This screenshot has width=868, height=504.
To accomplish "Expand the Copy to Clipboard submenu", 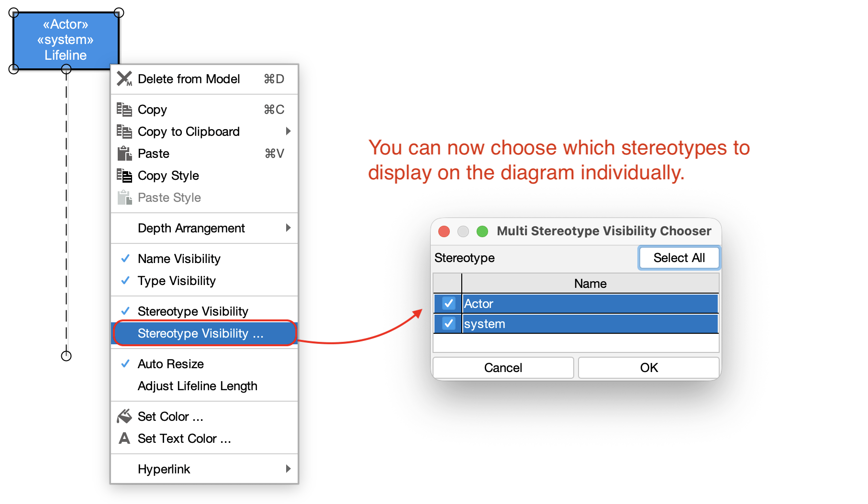I will (289, 131).
